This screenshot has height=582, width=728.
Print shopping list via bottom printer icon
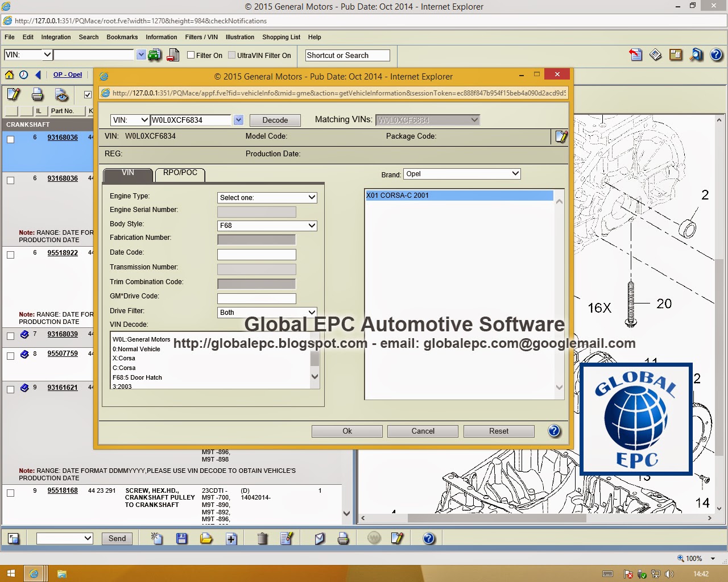tap(343, 538)
